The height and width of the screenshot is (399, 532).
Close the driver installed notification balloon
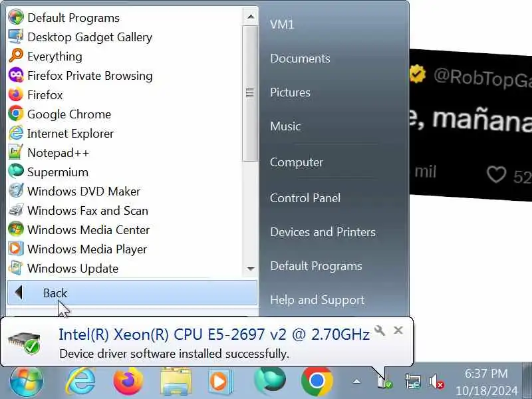(x=398, y=330)
